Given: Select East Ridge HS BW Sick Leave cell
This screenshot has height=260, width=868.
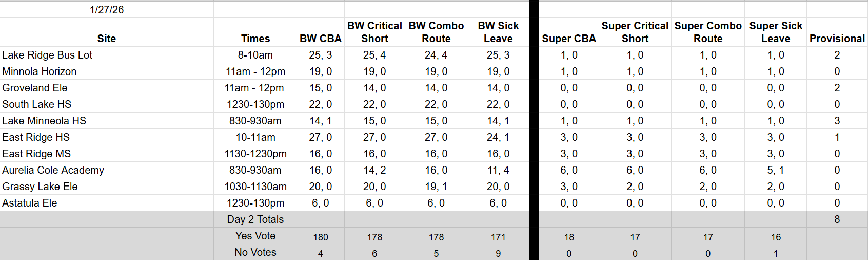Looking at the screenshot, I should tap(498, 137).
